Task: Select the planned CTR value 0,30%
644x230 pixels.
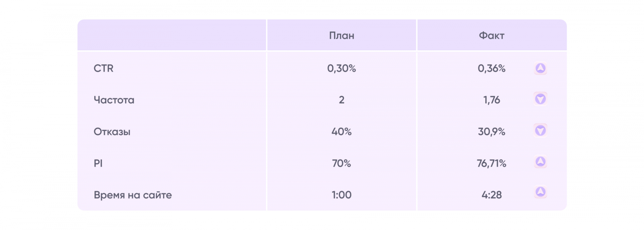Action: (x=341, y=68)
